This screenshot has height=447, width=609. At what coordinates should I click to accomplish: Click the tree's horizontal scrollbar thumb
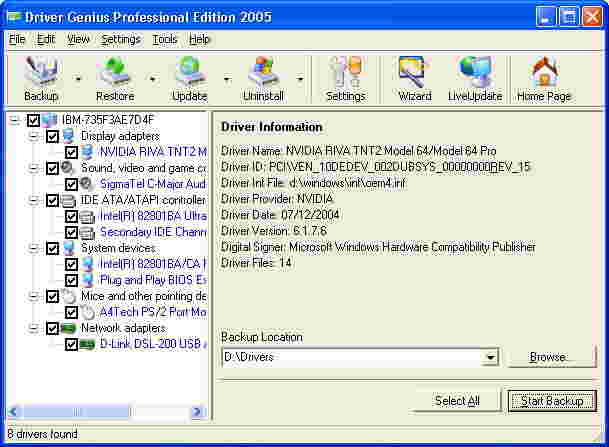[77, 412]
